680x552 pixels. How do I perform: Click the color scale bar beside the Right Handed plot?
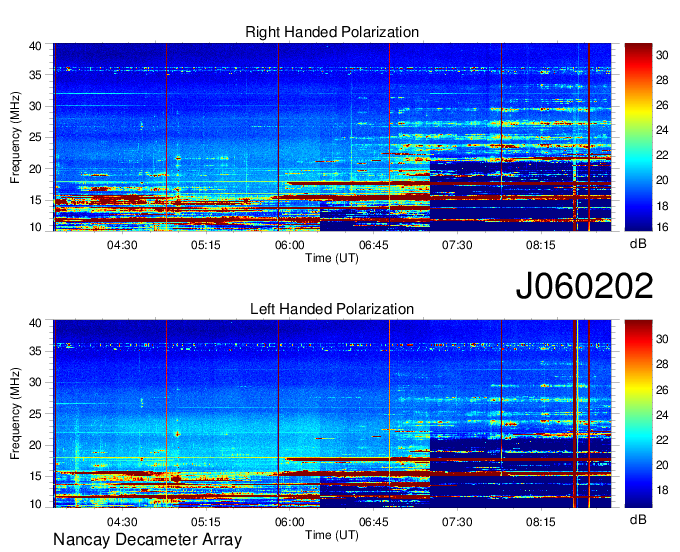(638, 137)
